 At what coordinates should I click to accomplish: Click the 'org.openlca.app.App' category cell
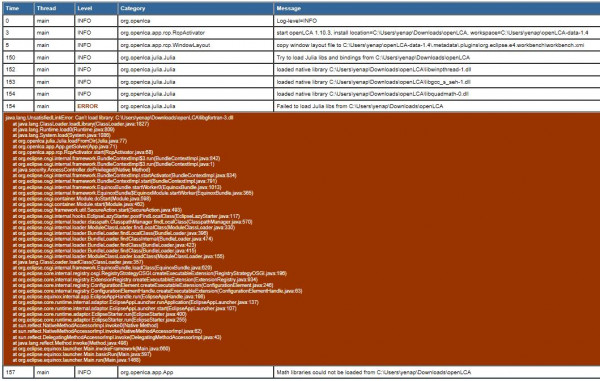(x=195, y=372)
